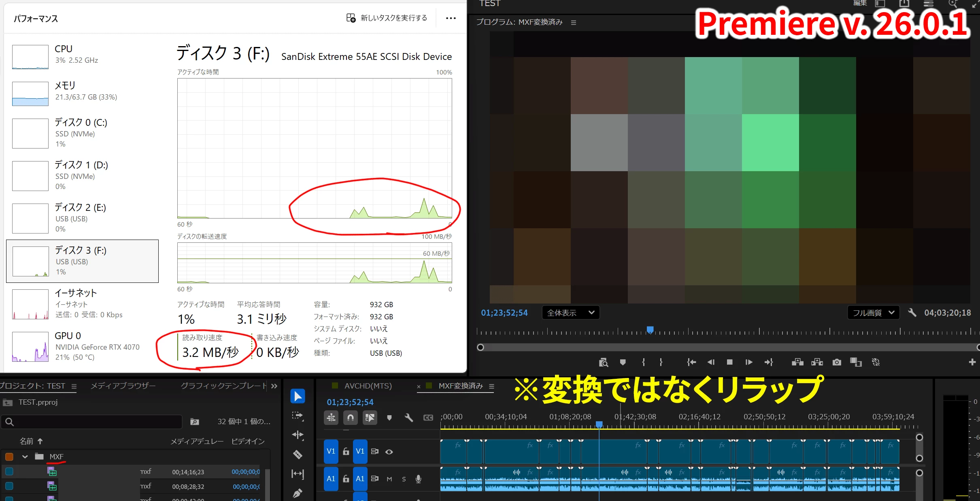Stop playback in program monitor

click(x=729, y=362)
